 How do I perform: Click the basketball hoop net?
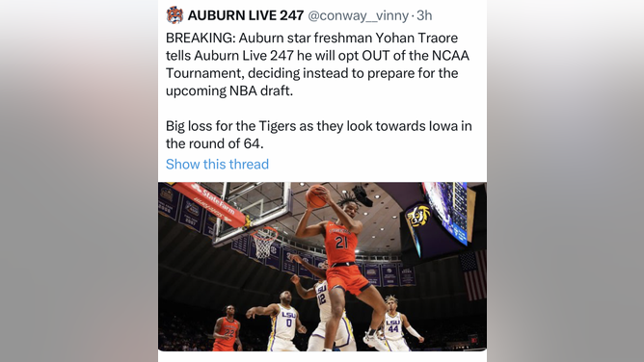tap(264, 243)
